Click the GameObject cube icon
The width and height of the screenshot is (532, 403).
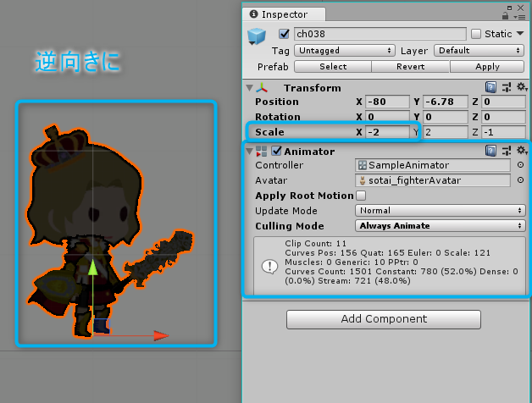click(257, 36)
